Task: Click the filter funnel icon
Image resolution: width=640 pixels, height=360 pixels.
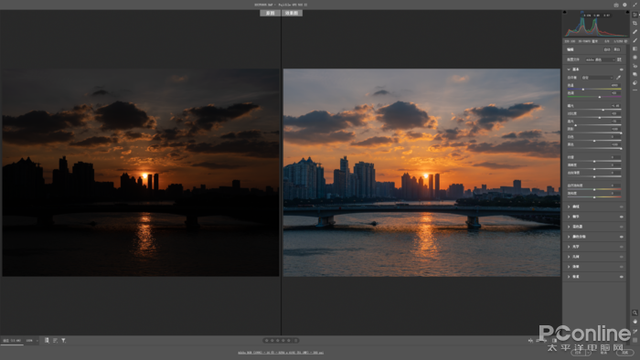Action: point(64,340)
